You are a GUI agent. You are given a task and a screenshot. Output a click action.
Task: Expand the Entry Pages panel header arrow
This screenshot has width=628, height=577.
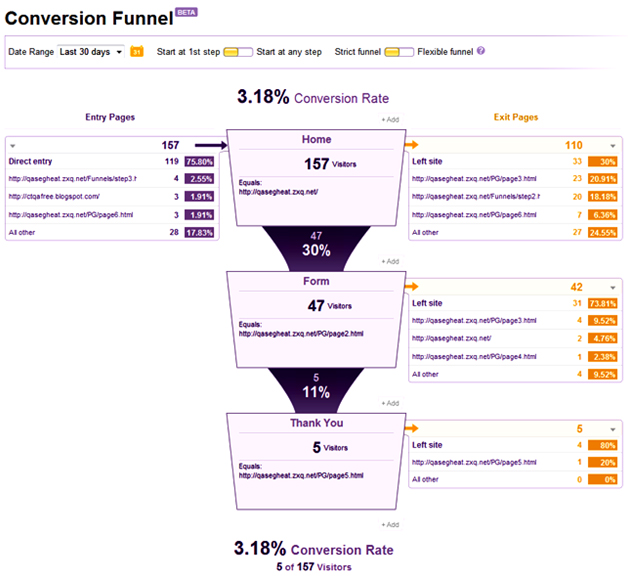coord(15,146)
